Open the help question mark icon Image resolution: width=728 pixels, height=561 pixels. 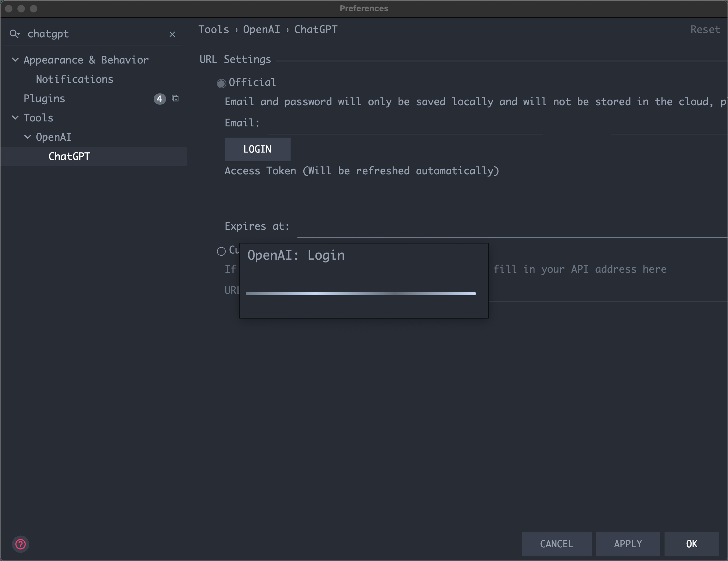tap(21, 544)
